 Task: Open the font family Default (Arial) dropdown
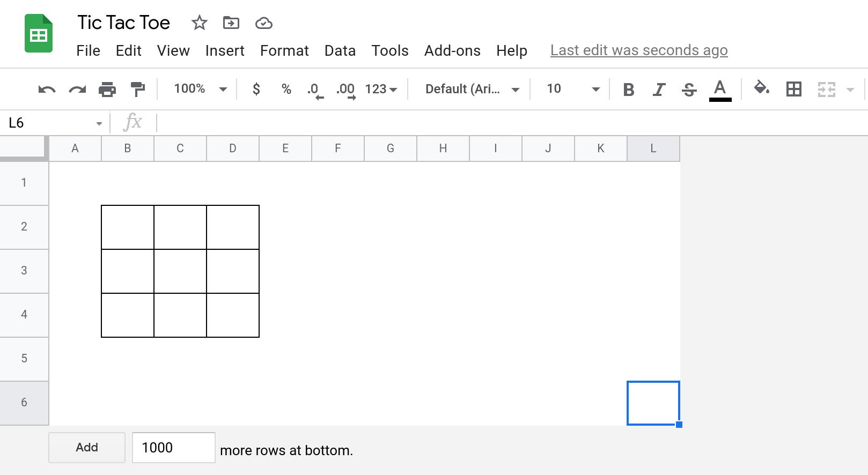(472, 89)
